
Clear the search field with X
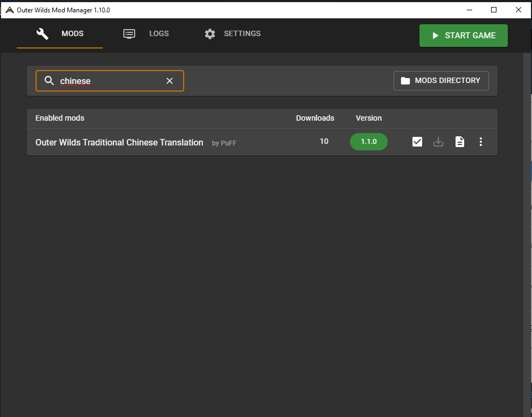tap(170, 81)
